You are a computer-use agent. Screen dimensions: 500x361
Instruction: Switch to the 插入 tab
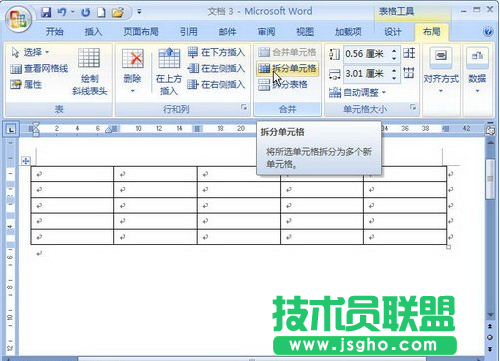pyautogui.click(x=93, y=32)
